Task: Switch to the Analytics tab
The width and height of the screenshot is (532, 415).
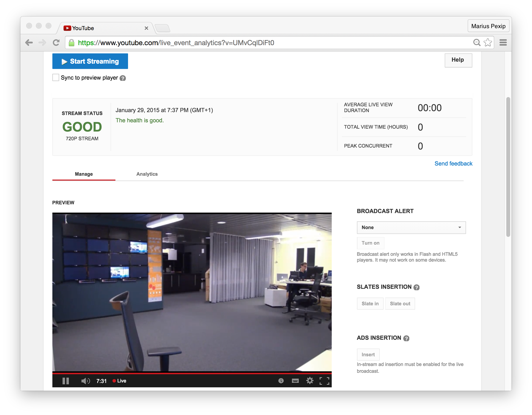Action: click(147, 174)
